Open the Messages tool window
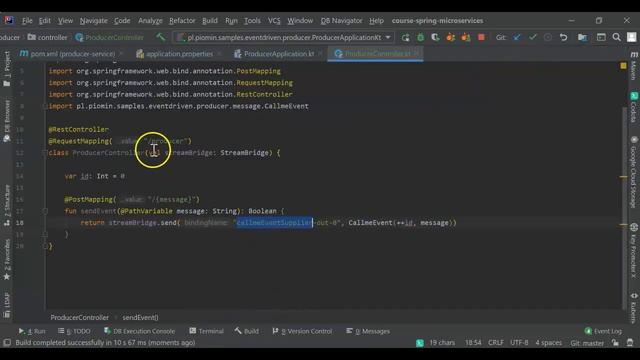 tap(368, 331)
